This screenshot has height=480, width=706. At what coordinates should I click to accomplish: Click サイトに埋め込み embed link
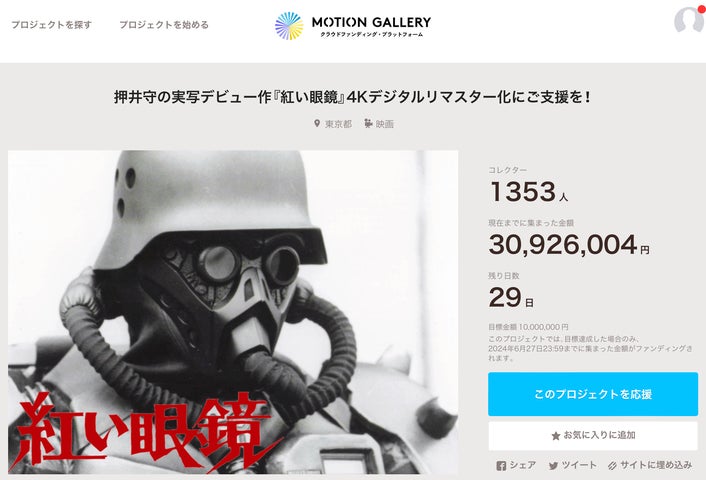coord(656,465)
